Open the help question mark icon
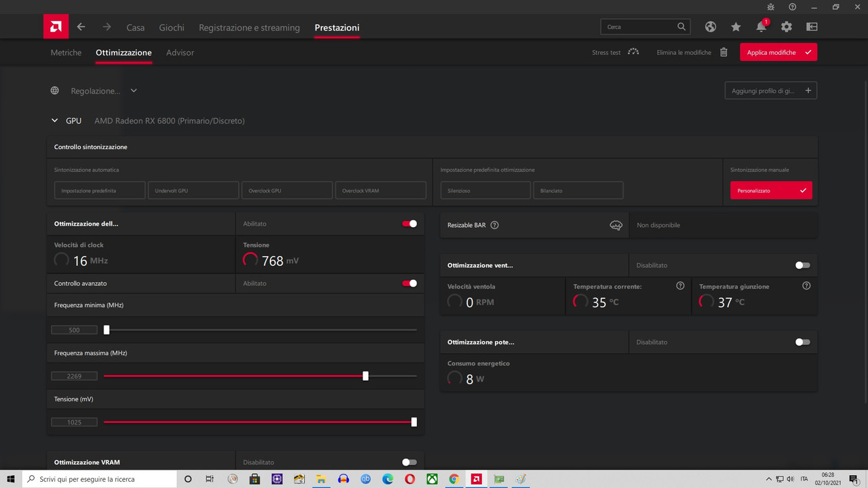The height and width of the screenshot is (488, 868). click(x=792, y=7)
